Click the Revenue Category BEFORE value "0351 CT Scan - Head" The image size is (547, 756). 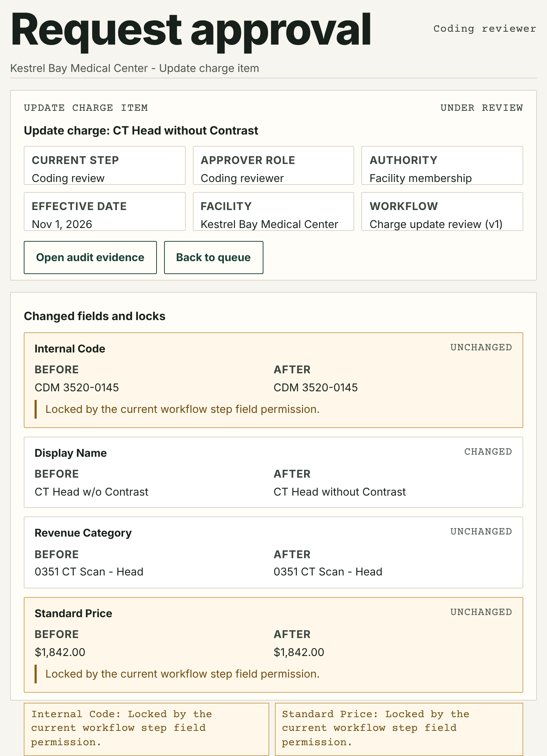tap(89, 572)
